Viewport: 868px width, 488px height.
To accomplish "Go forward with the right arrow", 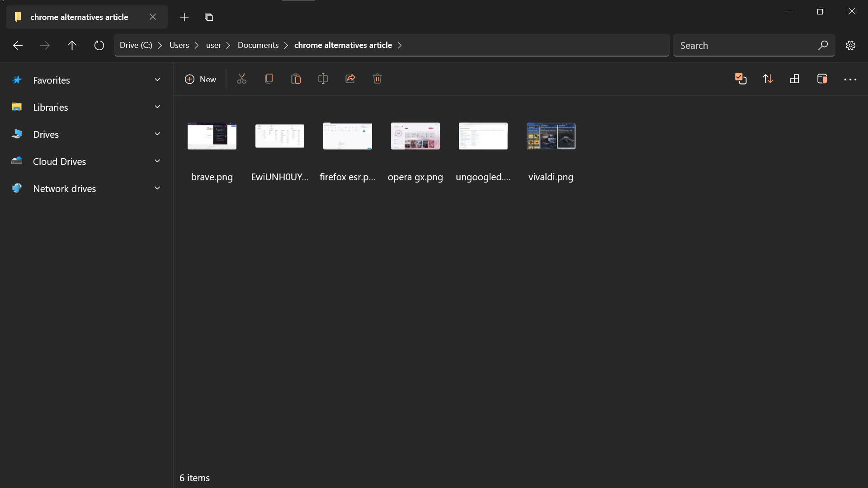I will click(45, 45).
